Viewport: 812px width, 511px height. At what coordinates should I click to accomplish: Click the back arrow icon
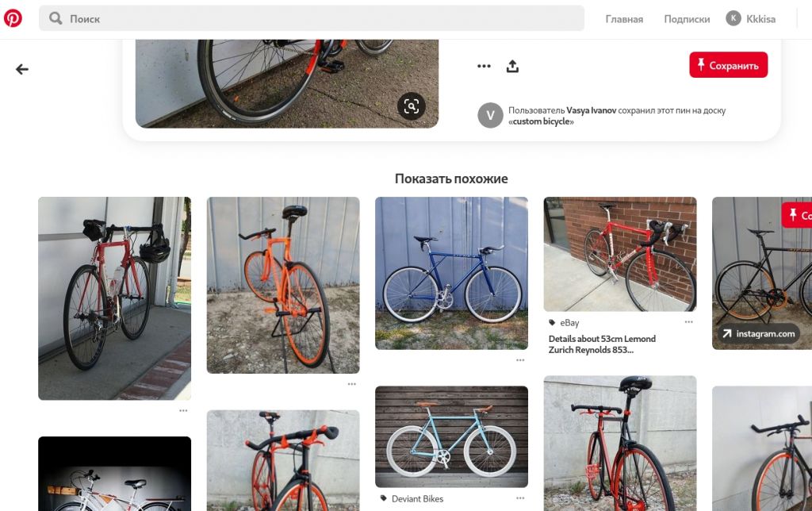[22, 69]
